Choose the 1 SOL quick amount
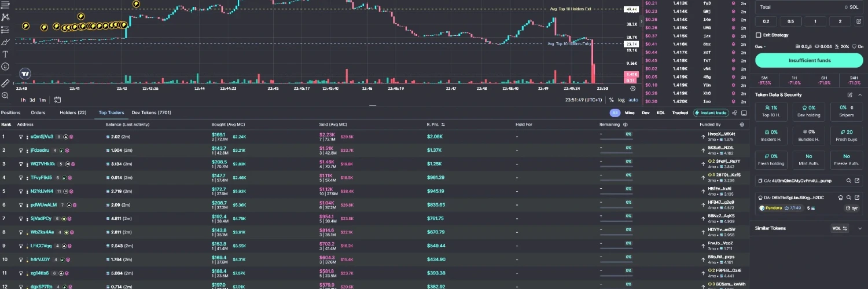 pos(816,21)
